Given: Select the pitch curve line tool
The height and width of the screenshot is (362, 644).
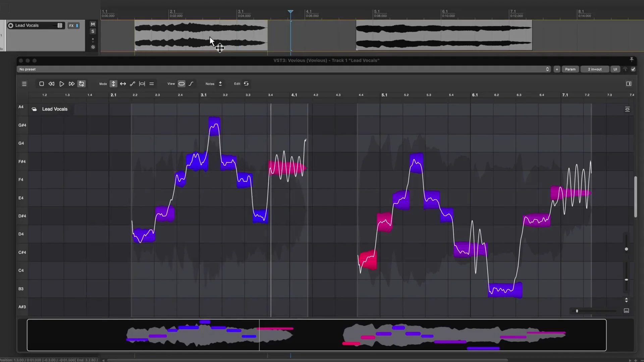Looking at the screenshot, I should (x=132, y=84).
